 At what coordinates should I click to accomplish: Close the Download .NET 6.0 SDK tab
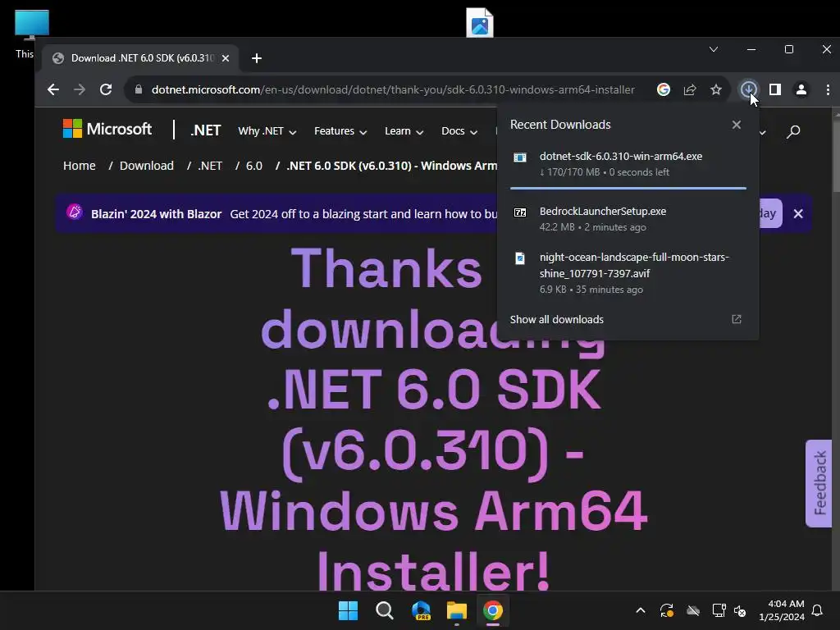226,58
